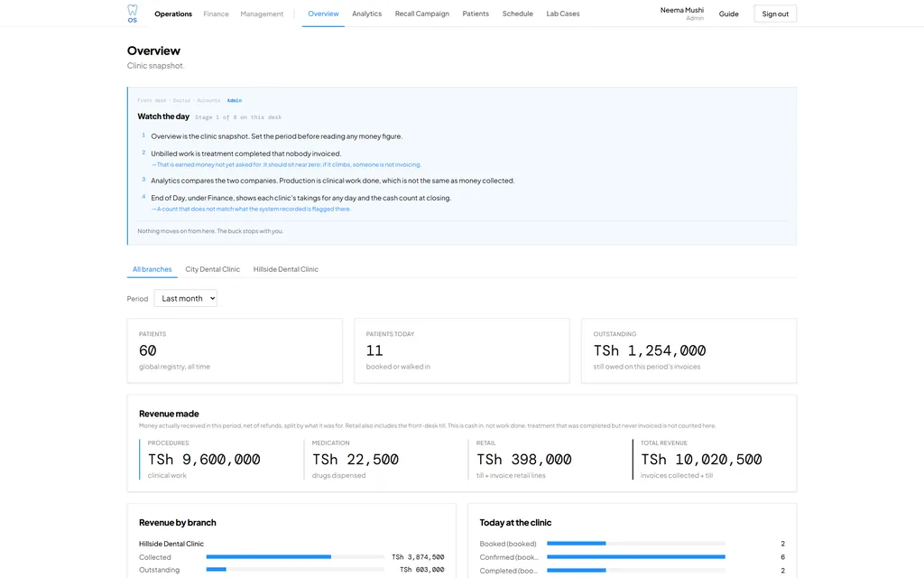Open the Schedule tab

[x=517, y=14]
